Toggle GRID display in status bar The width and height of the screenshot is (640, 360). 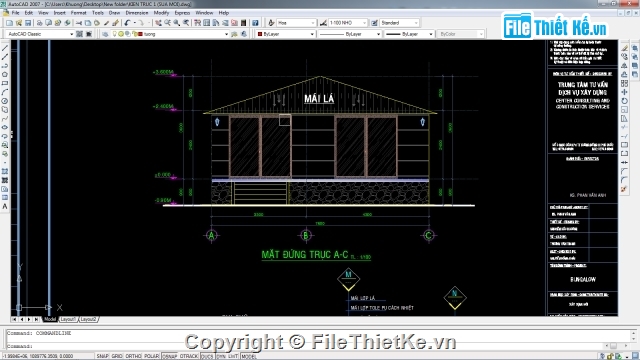117,356
